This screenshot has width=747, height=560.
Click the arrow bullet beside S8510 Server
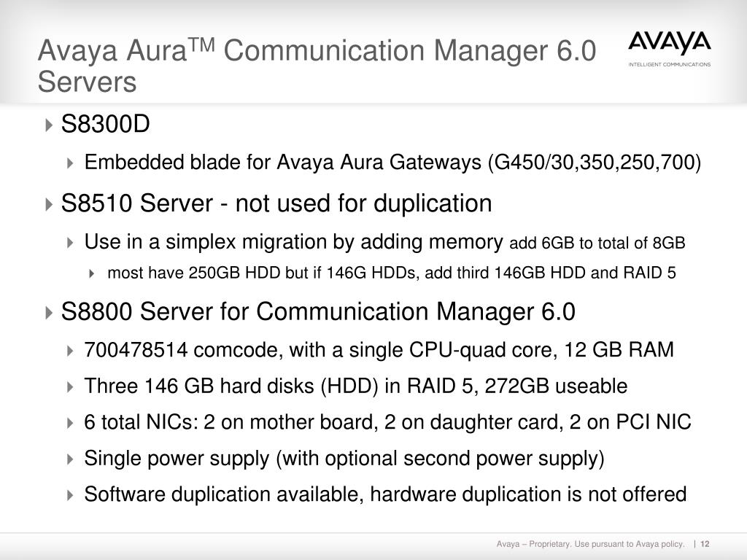49,205
